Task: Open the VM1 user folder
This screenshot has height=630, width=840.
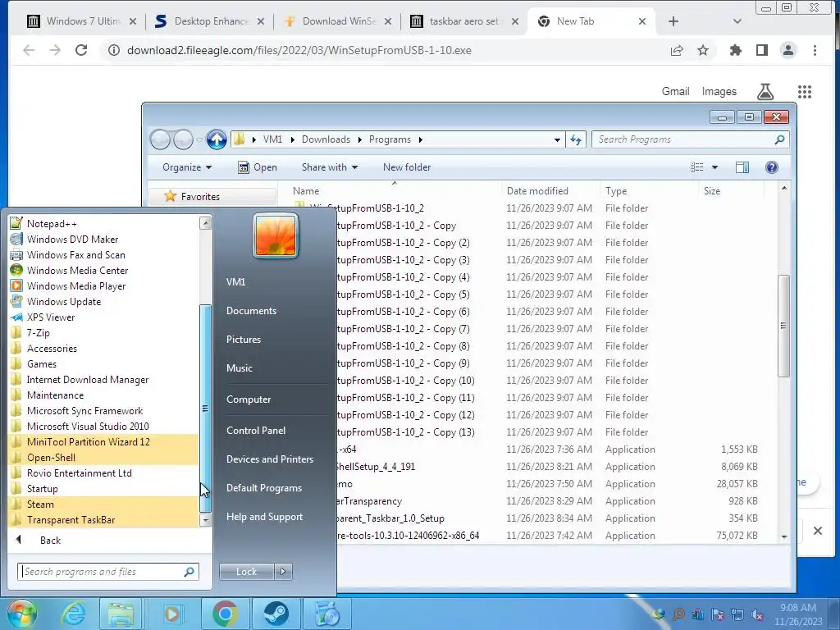Action: [235, 282]
